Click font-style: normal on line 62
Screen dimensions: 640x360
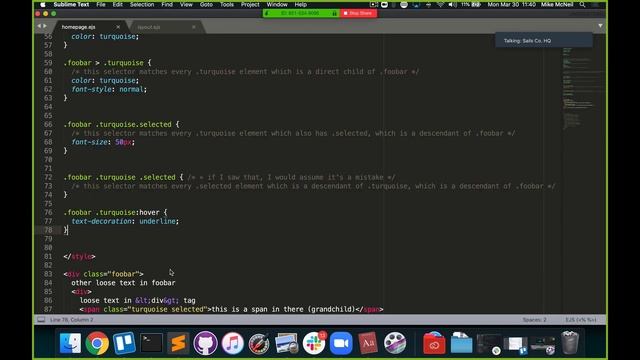click(109, 89)
